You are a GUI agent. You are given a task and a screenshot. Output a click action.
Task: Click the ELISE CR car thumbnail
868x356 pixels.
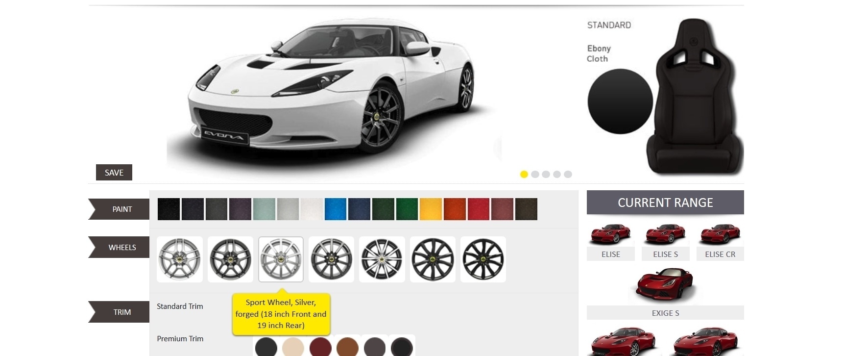(x=720, y=234)
